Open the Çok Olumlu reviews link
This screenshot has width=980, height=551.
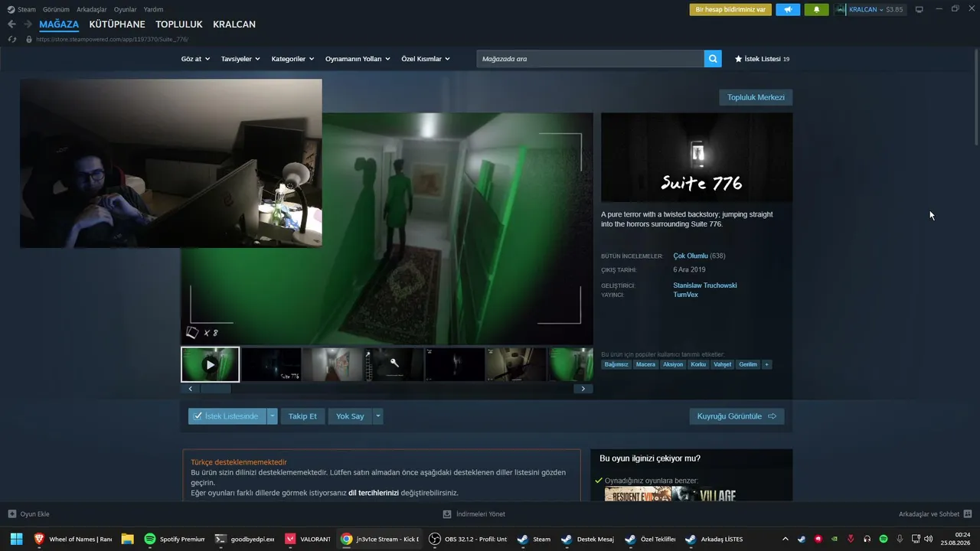(691, 256)
